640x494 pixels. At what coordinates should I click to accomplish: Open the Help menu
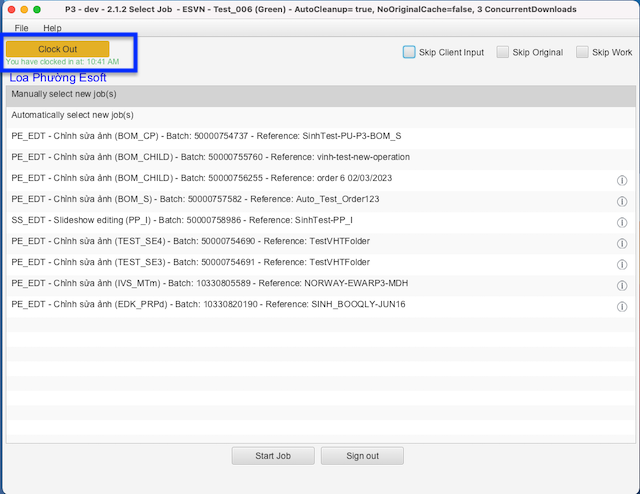coord(52,28)
